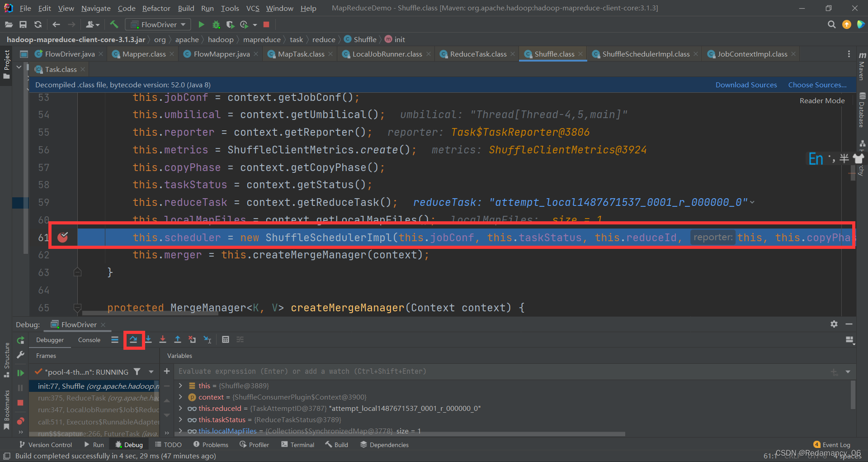
Task: Click the red Stop icon in main toolbar
Action: click(266, 24)
